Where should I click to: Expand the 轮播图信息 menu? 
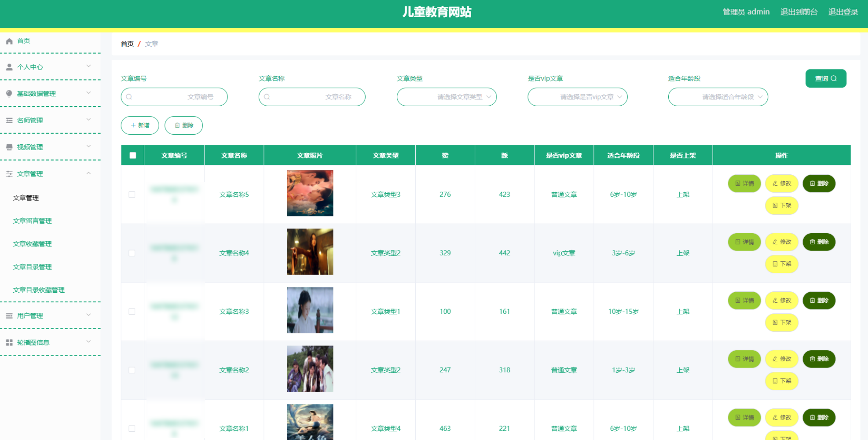(x=50, y=342)
